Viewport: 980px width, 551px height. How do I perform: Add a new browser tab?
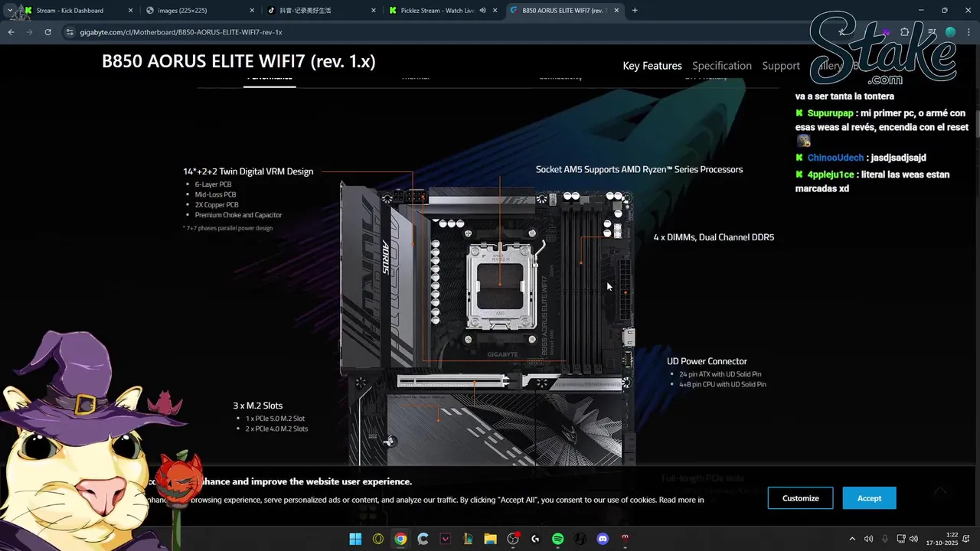tap(635, 10)
